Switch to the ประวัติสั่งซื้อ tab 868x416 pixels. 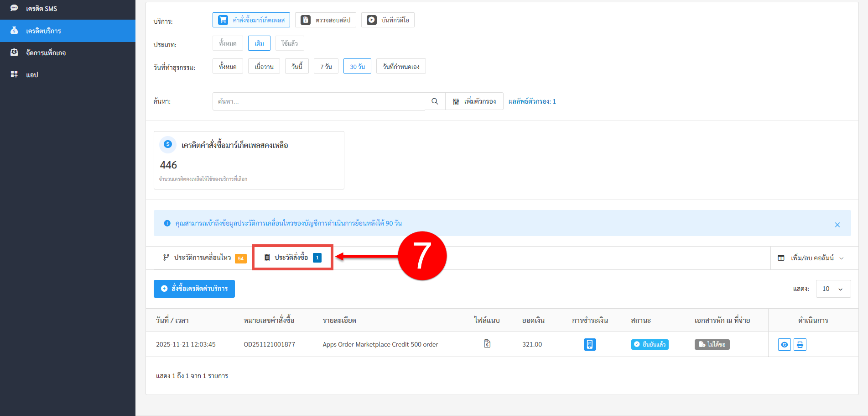tap(292, 258)
